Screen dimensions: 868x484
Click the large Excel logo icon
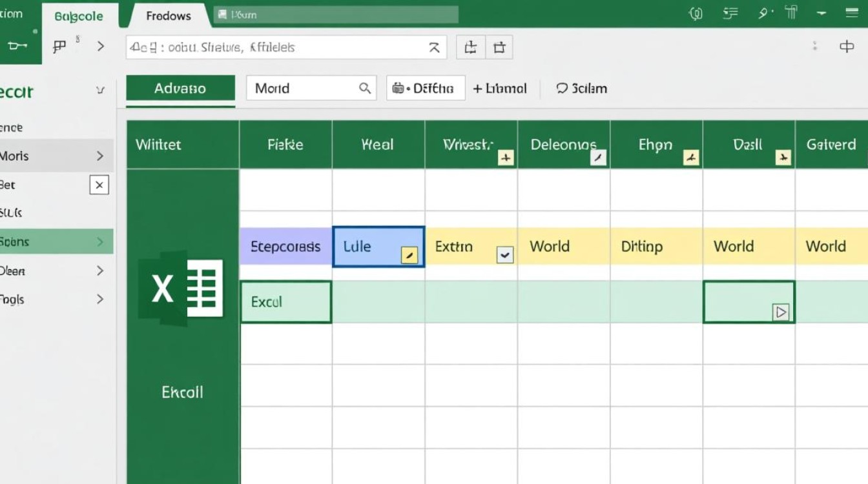tap(181, 288)
